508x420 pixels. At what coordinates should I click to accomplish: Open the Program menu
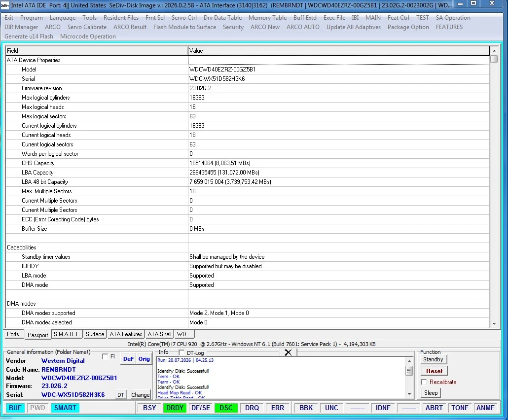click(32, 18)
